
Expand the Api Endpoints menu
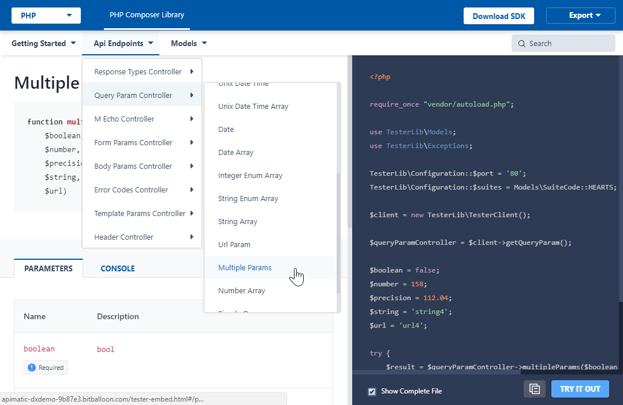[x=123, y=43]
